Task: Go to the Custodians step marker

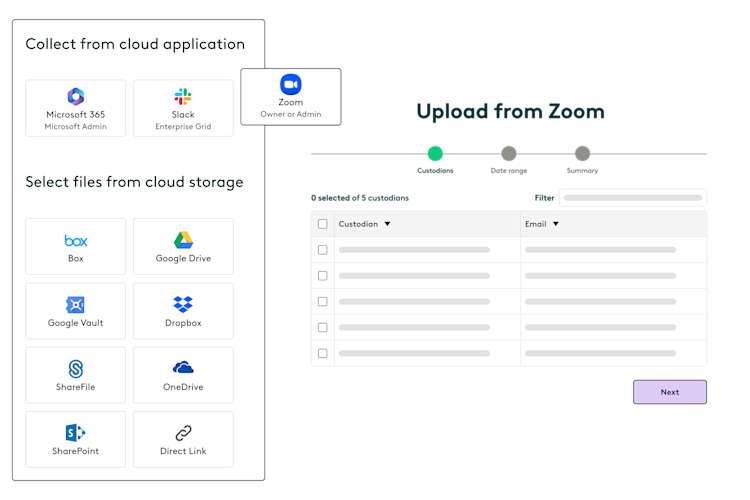Action: pos(435,154)
